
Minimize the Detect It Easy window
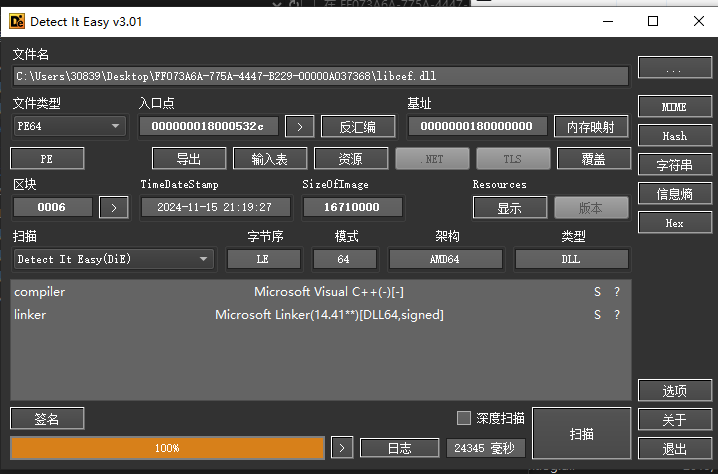coord(608,22)
